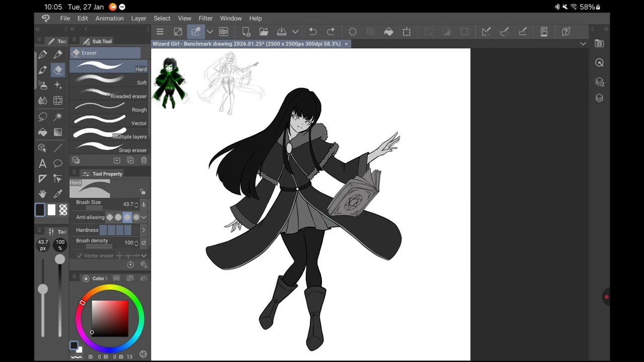This screenshot has width=644, height=362.
Task: Open the File menu
Action: [65, 18]
